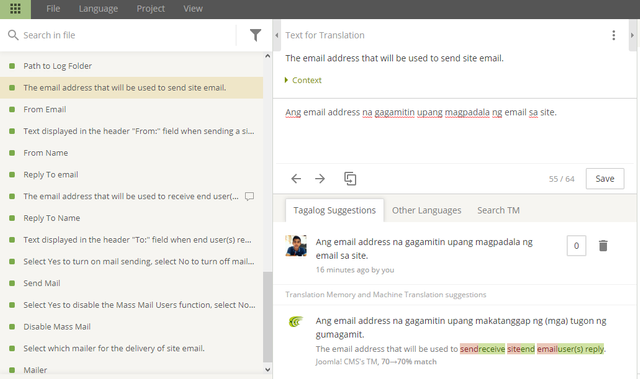Delete the suggestion with trash icon

pos(603,246)
